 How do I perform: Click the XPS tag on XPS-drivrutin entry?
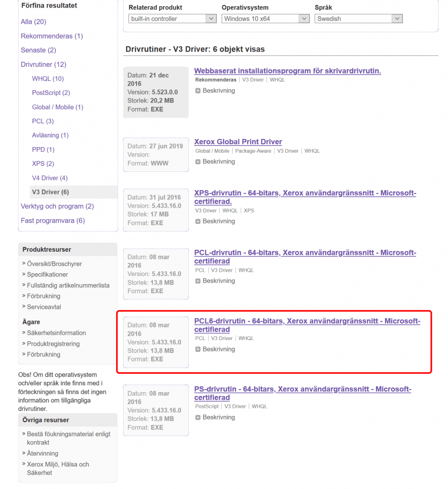[249, 211]
